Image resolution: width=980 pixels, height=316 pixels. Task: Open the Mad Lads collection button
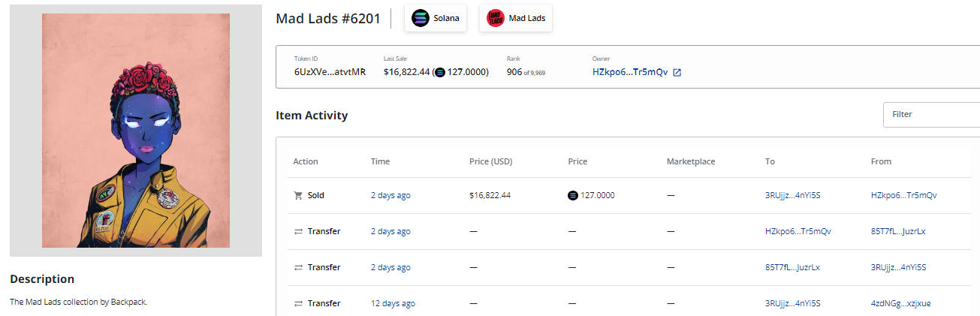(x=516, y=18)
